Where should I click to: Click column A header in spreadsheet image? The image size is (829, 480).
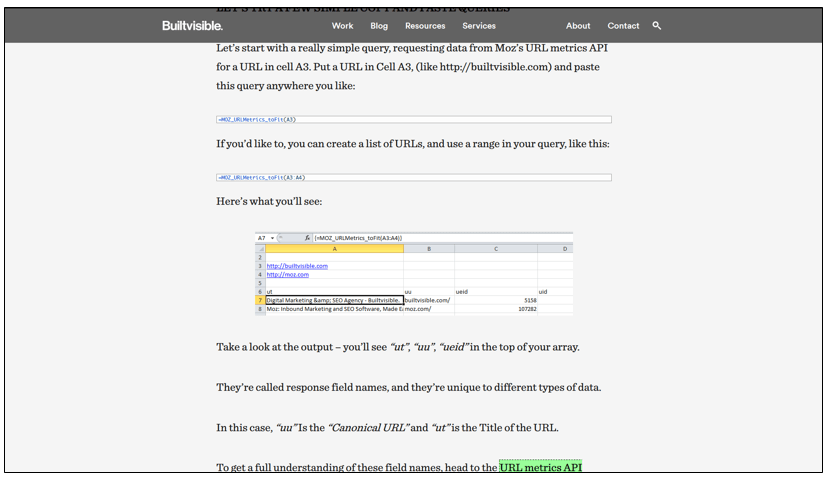[x=334, y=248]
